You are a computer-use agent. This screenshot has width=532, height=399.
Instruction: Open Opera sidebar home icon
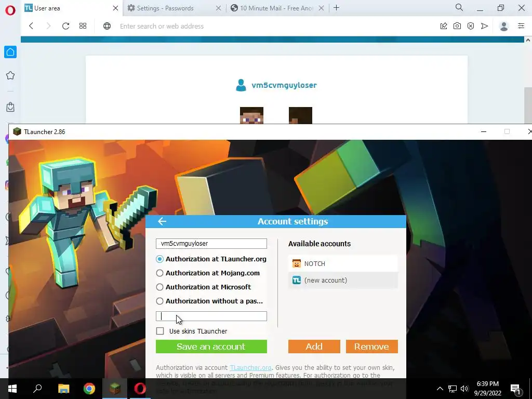pyautogui.click(x=10, y=52)
